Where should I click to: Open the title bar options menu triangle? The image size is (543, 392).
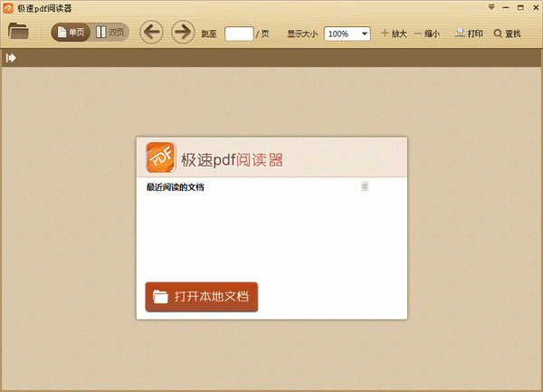click(x=491, y=7)
